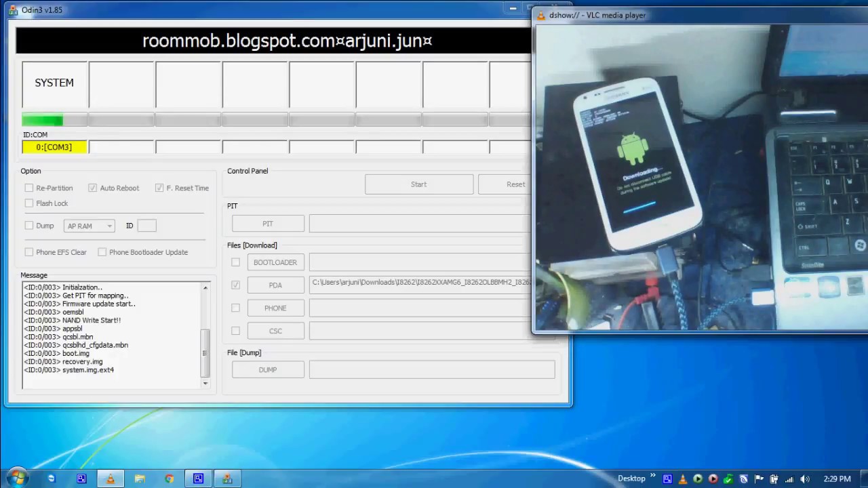Click the Odin3 v1.85 title bar icon

pos(13,9)
